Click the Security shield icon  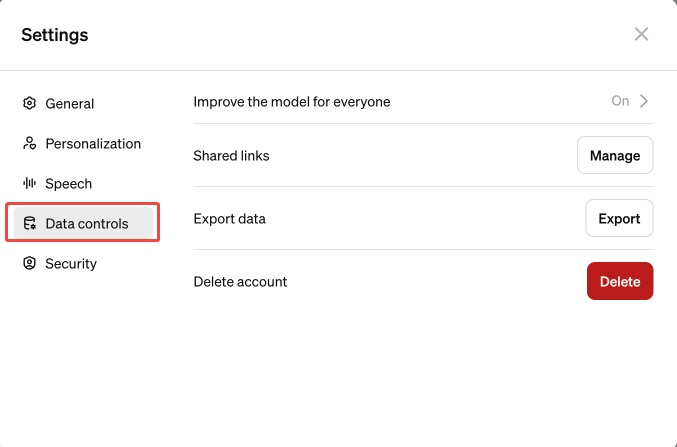click(30, 263)
